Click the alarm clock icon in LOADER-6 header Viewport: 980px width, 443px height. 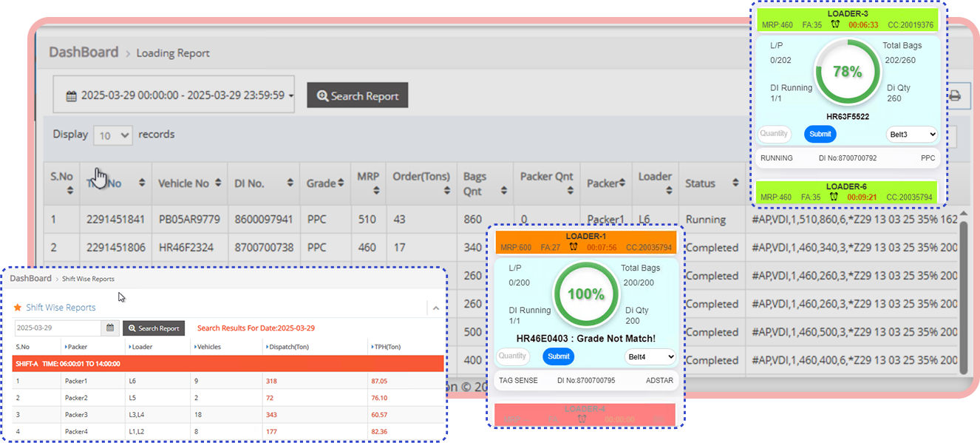[835, 197]
